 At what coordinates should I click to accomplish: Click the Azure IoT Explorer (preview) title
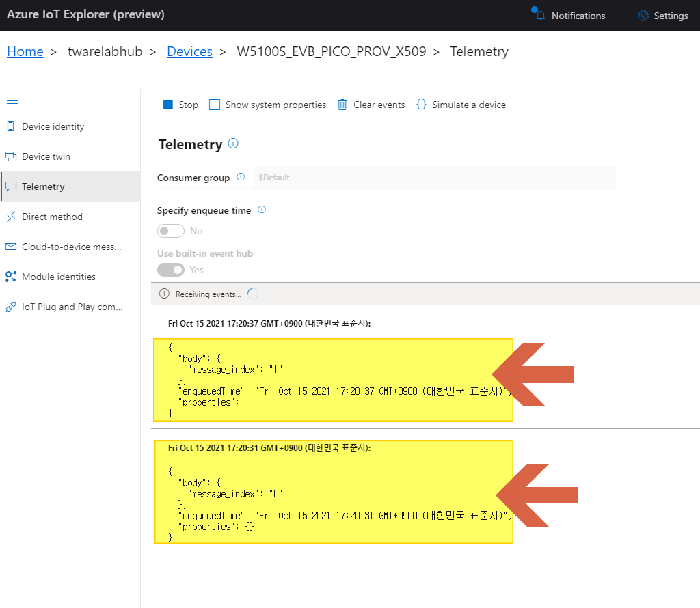[x=85, y=14]
